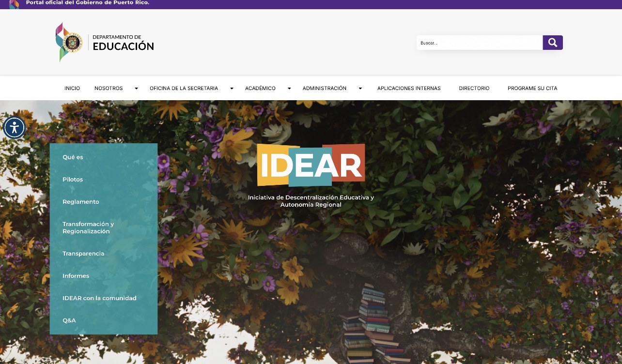This screenshot has width=622, height=364.
Task: Select Pilotos in the teal sidebar
Action: pyautogui.click(x=73, y=180)
